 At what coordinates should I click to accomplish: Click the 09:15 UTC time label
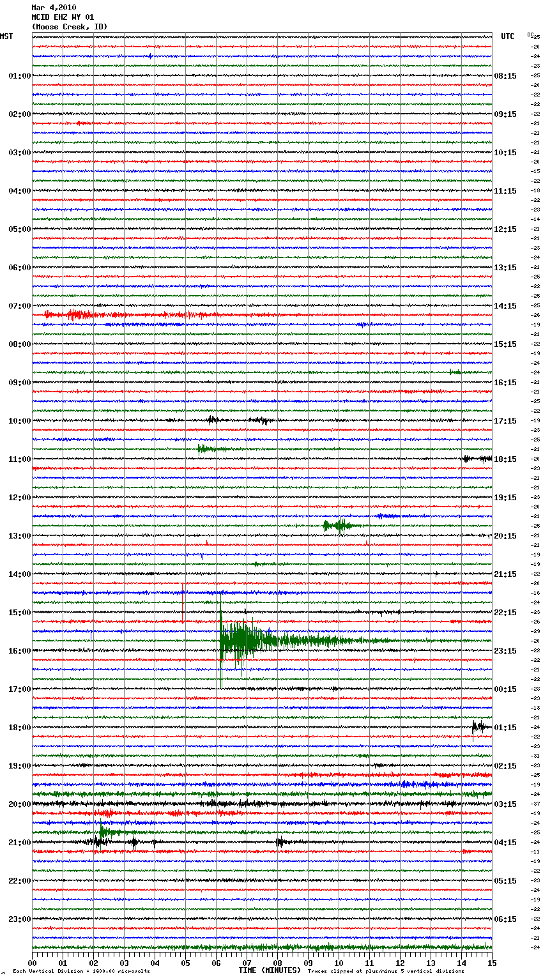(x=505, y=114)
